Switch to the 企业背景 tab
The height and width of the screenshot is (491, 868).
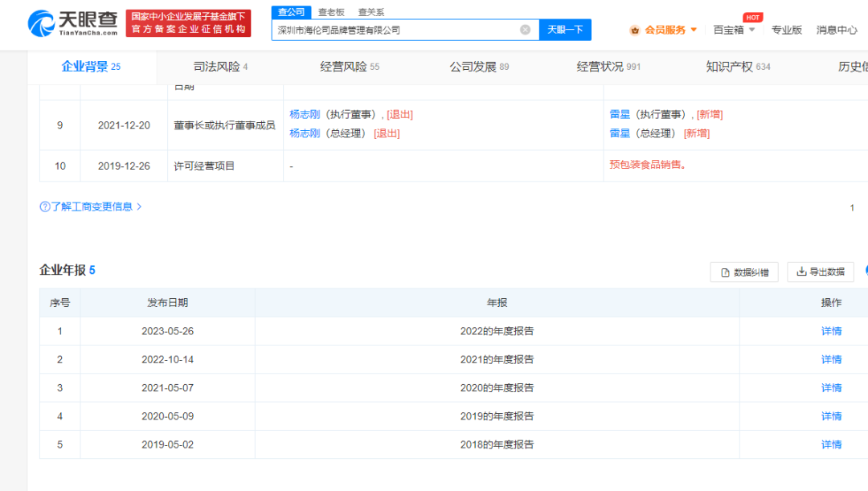coord(92,67)
